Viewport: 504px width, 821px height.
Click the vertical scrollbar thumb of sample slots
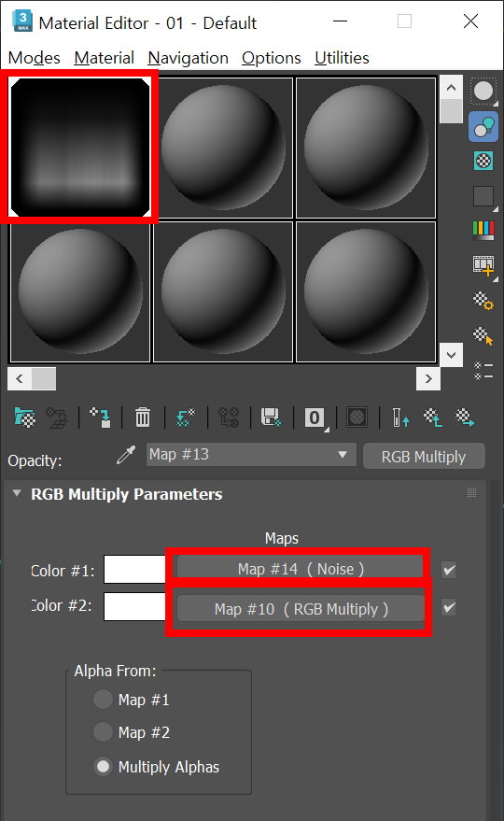point(451,111)
